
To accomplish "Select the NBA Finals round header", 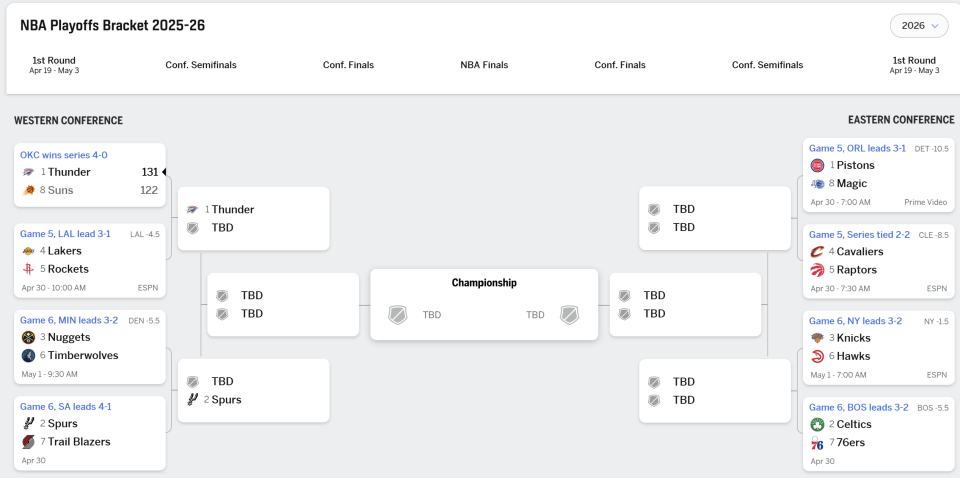I will (484, 65).
